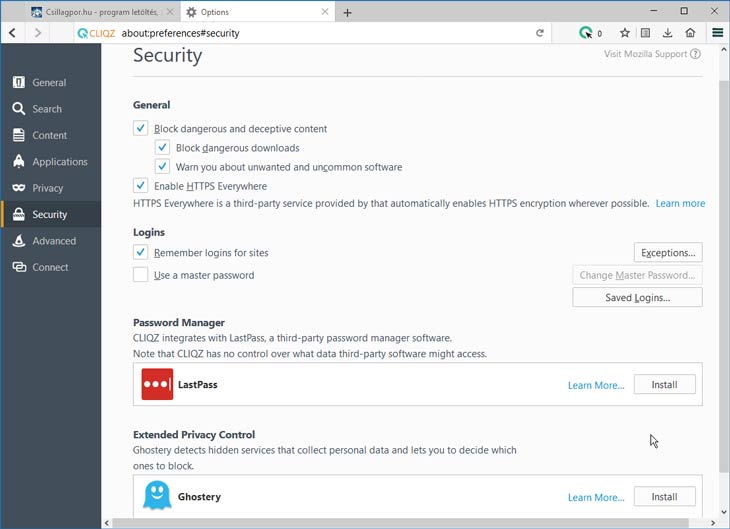Open the hamburger menu icon
This screenshot has width=730, height=529.
coord(717,33)
